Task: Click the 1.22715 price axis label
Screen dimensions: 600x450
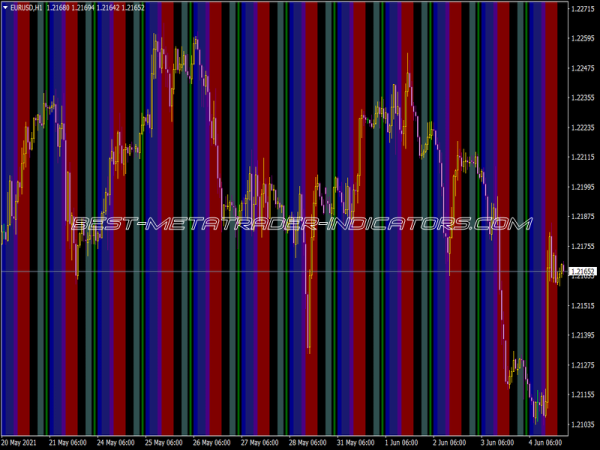Action: coord(582,9)
